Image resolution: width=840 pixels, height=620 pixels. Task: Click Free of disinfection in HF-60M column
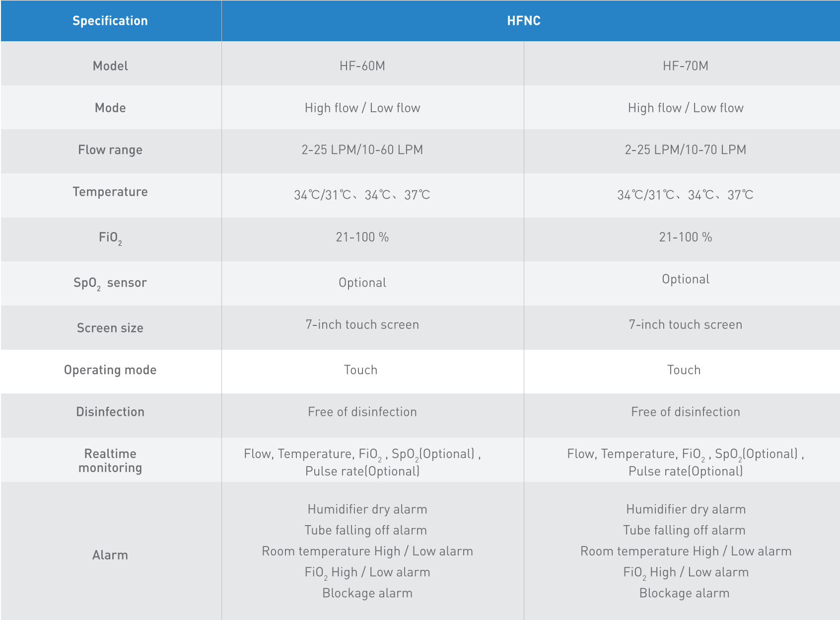tap(362, 412)
